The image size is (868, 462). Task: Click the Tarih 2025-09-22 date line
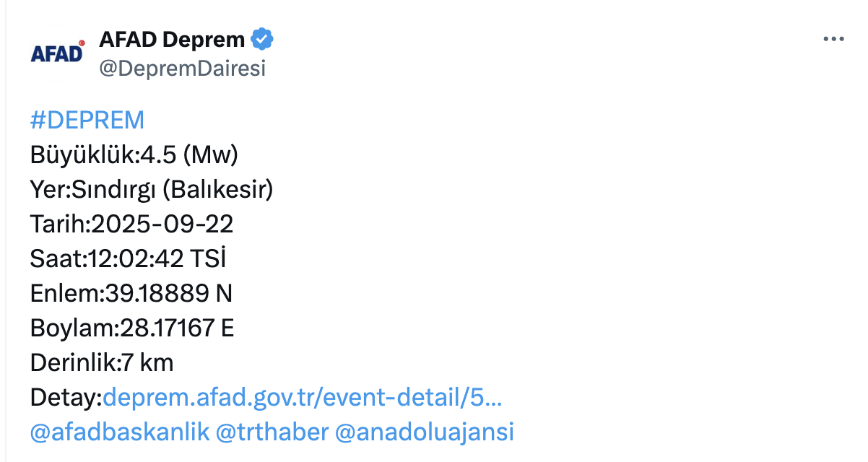[x=131, y=224]
